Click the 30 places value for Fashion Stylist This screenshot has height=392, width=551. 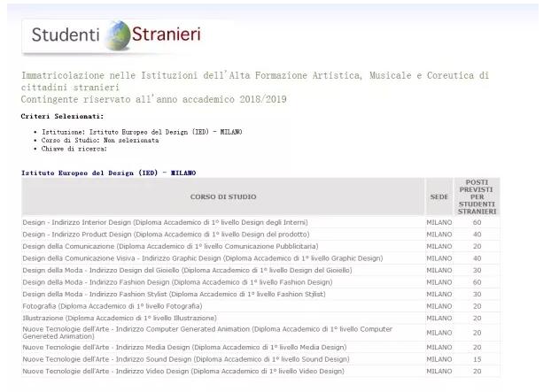(x=477, y=294)
